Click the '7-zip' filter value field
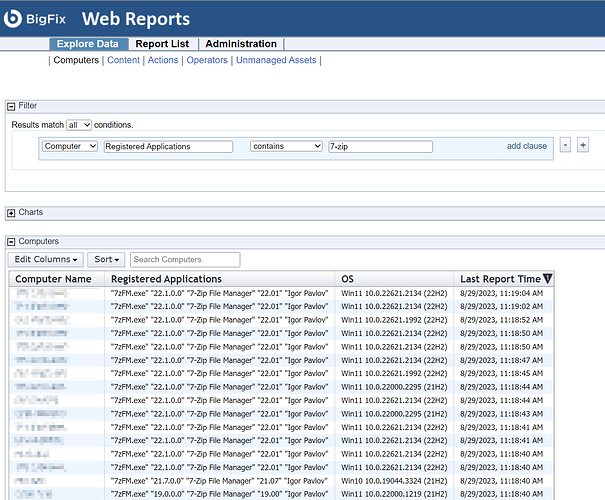Viewport: 605px width, 500px height. tap(380, 147)
